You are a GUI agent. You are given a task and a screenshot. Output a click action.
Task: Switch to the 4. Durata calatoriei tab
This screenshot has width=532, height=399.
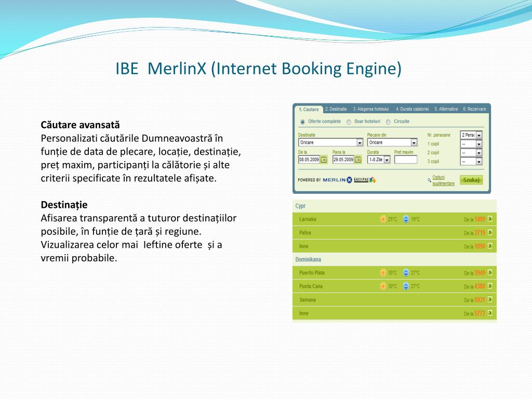coord(412,109)
